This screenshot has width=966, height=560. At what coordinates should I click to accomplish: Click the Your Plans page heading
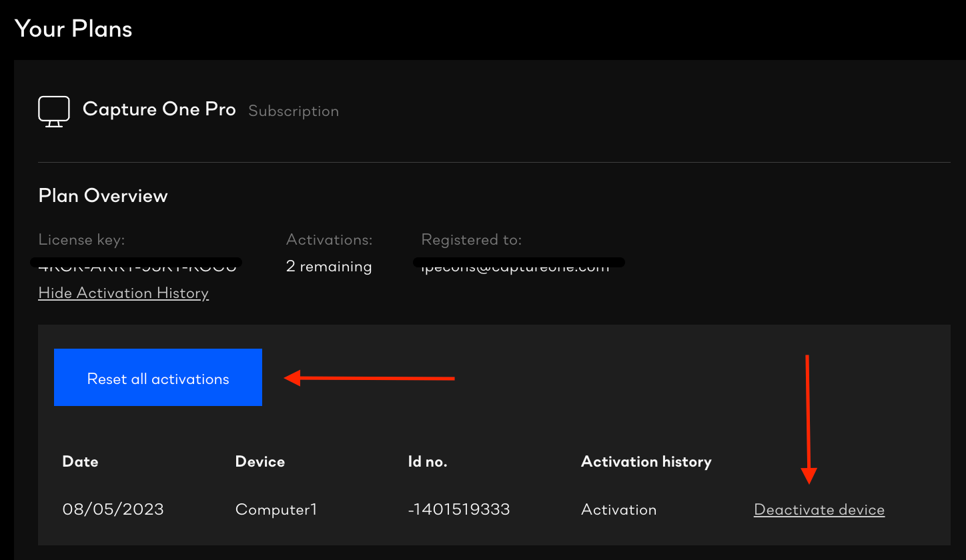coord(73,29)
